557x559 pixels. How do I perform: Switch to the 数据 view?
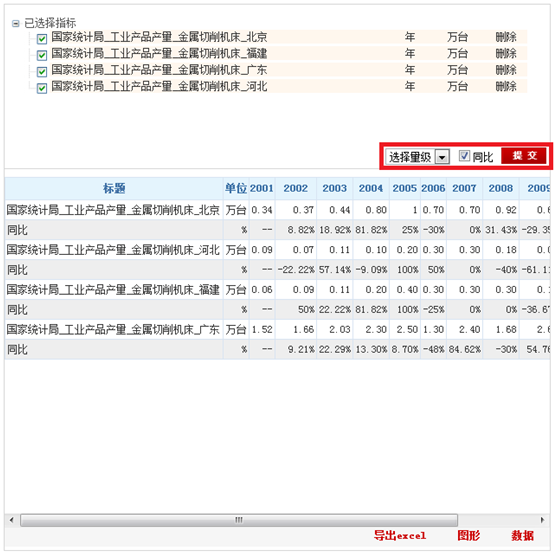pyautogui.click(x=522, y=535)
